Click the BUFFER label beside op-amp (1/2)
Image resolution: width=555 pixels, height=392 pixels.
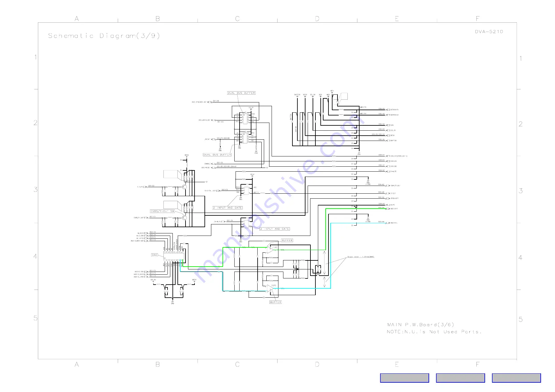[287, 241]
